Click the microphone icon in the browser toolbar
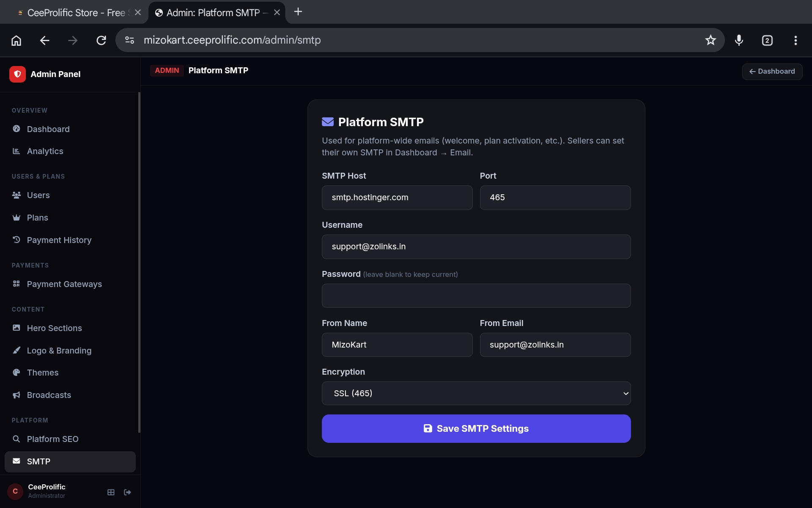Viewport: 812px width, 508px height. click(739, 40)
